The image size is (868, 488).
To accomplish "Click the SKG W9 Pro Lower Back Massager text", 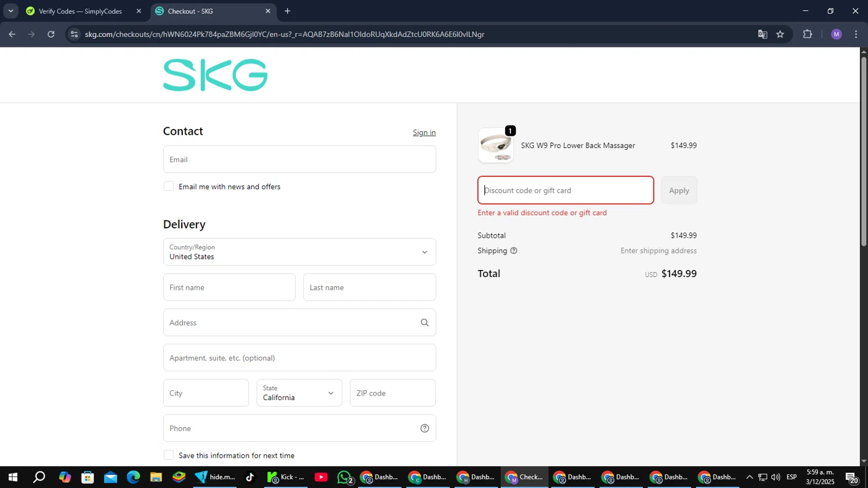I will tap(578, 146).
